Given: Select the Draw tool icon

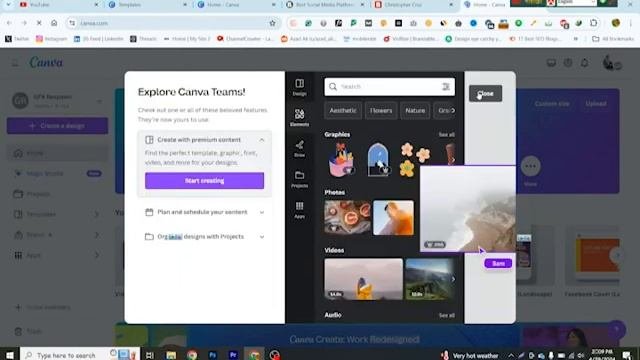Looking at the screenshot, I should coord(300,149).
